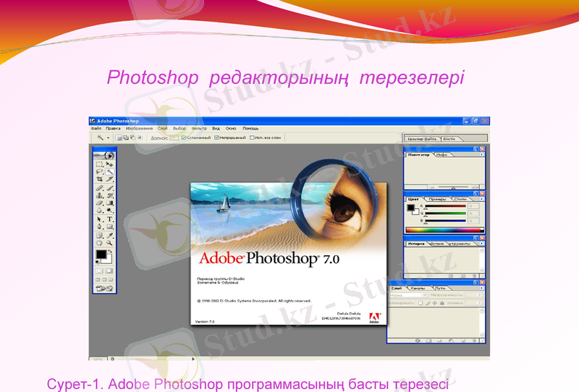Select the Rectangle shape tool
The image size is (579, 392).
click(110, 226)
